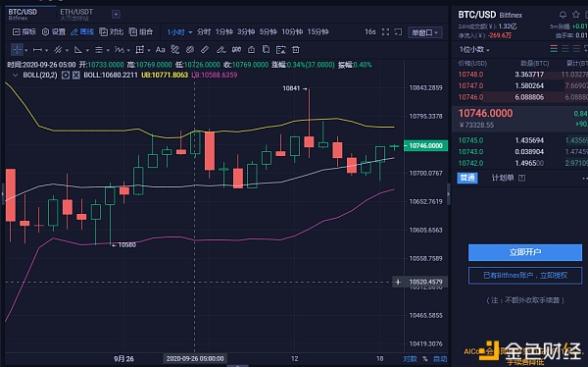Select the Aa text annotation tool

[160, 50]
